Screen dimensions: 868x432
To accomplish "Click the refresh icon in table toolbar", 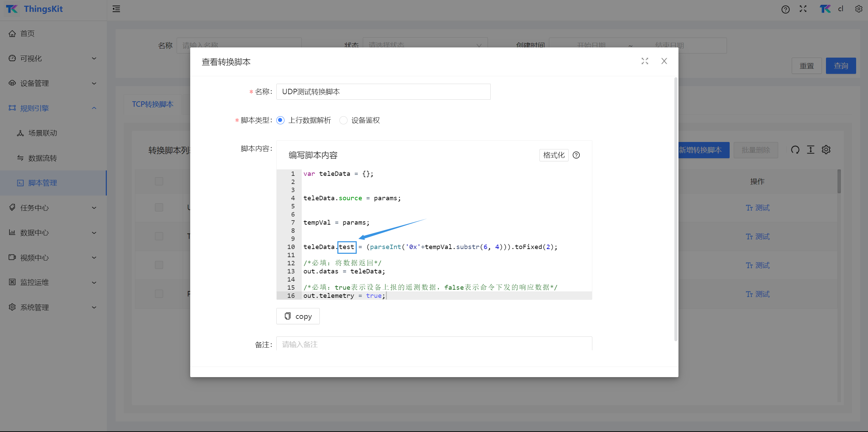I will pyautogui.click(x=795, y=150).
